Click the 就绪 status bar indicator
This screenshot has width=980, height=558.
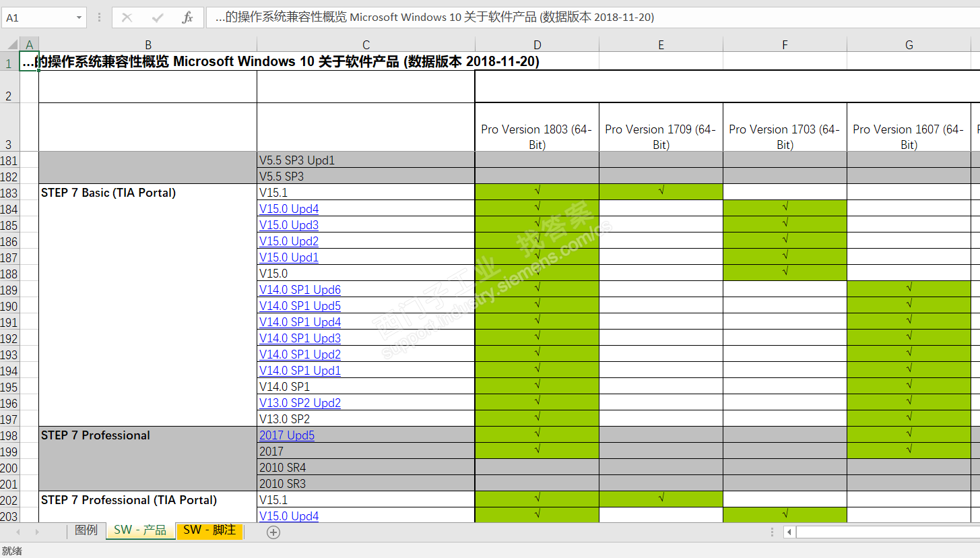(x=12, y=551)
